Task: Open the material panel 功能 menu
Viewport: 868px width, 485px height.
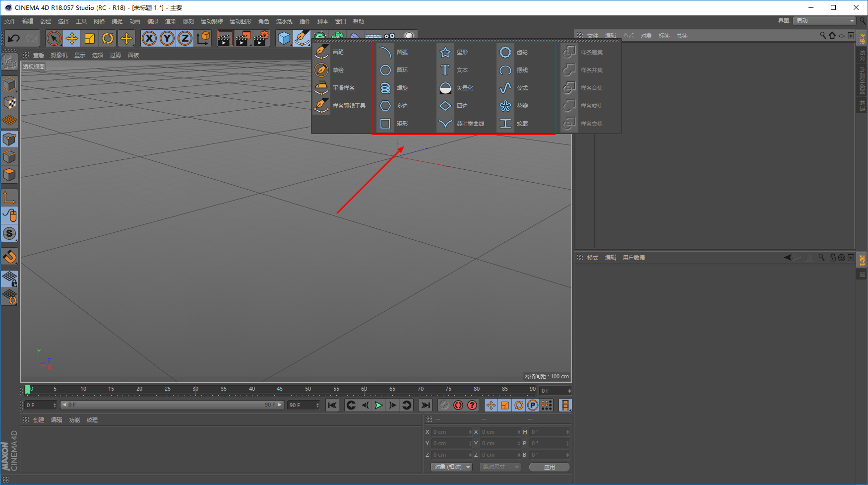Action: (x=74, y=420)
